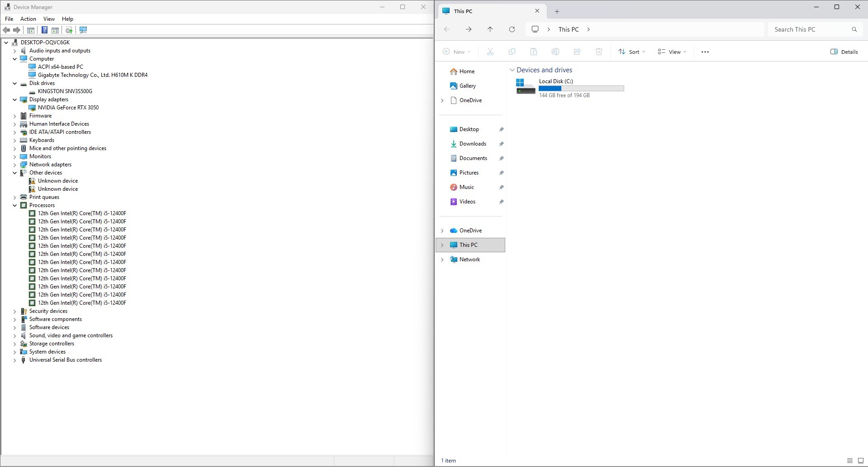
Task: Open the Action menu in Device Manager
Action: 28,19
